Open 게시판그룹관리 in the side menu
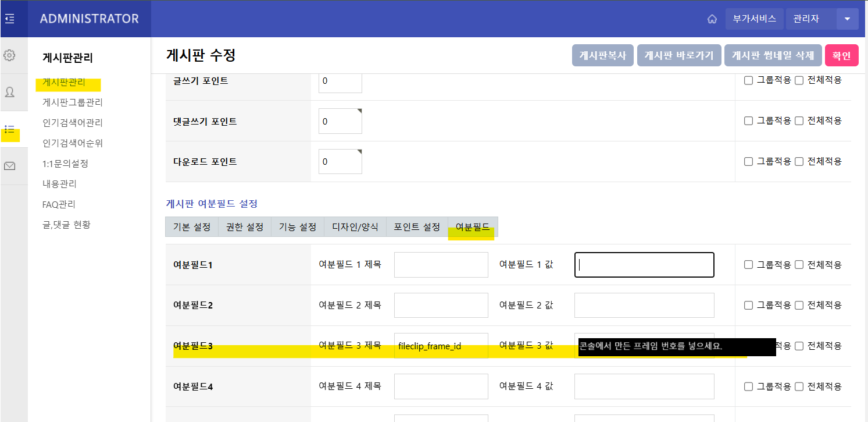The width and height of the screenshot is (868, 422). coord(73,102)
